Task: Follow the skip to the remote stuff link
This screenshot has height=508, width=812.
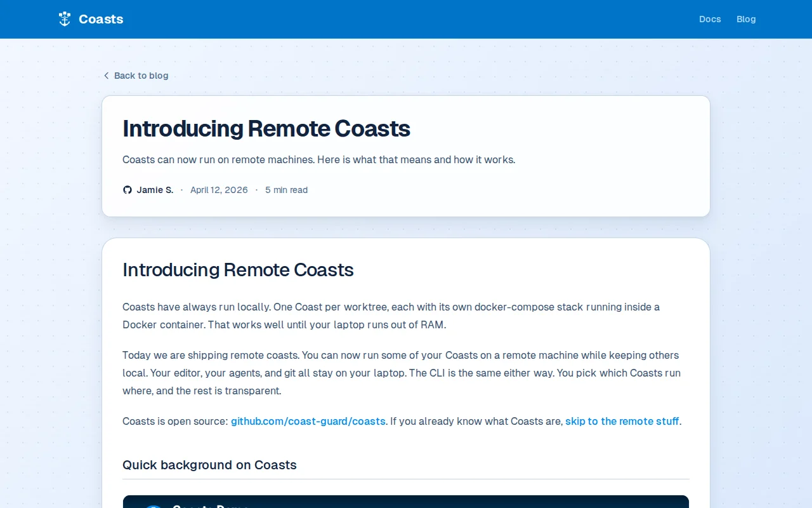Action: coord(622,421)
